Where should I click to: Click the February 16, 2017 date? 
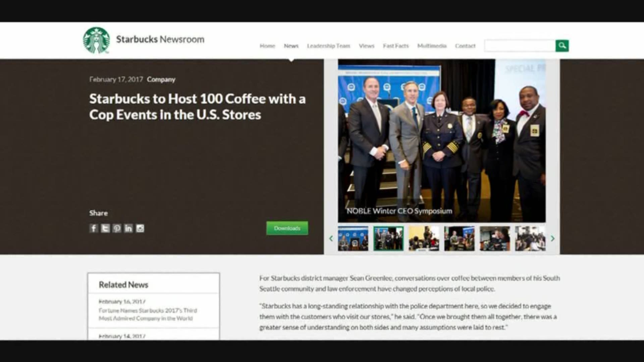click(122, 301)
